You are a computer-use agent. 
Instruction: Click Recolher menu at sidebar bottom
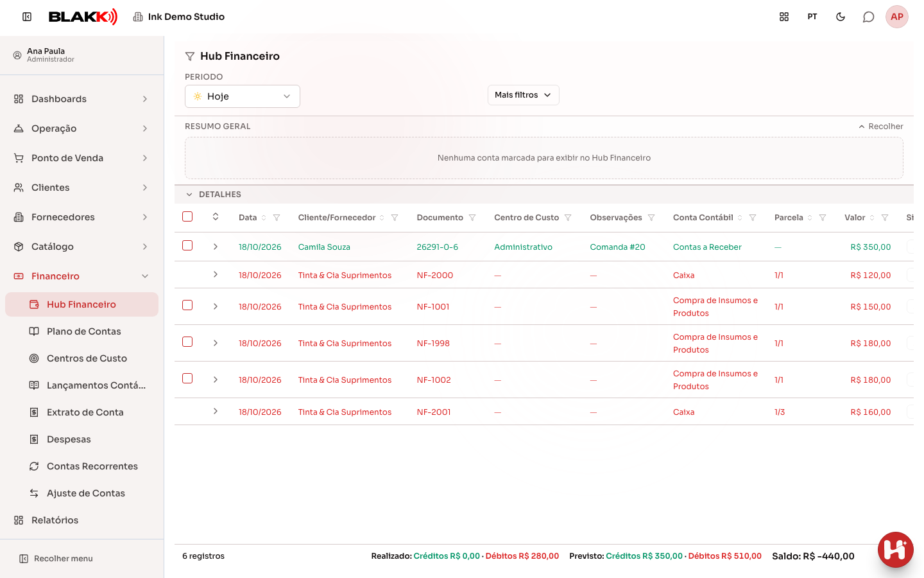56,559
